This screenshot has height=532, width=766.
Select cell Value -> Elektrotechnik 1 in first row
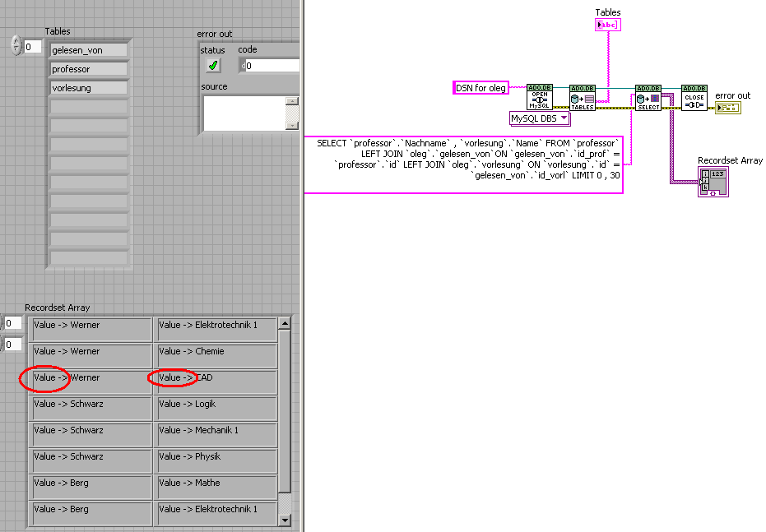[216, 329]
